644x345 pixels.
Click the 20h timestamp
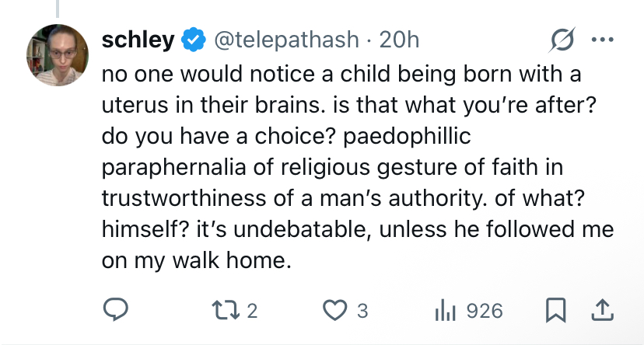[399, 40]
